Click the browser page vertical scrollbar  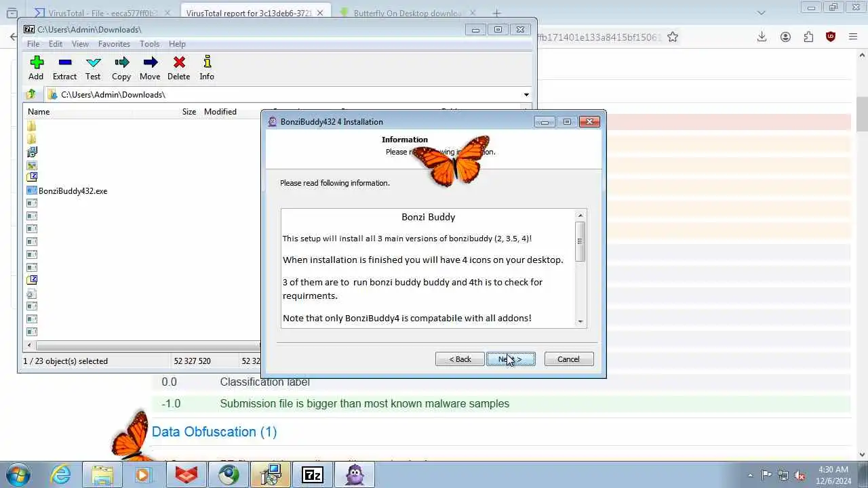click(863, 114)
